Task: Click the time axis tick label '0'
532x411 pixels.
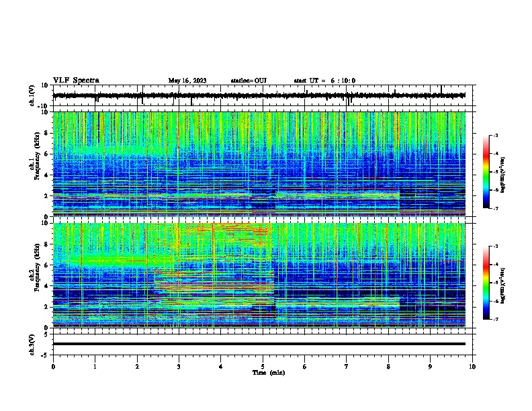Action: tap(53, 367)
